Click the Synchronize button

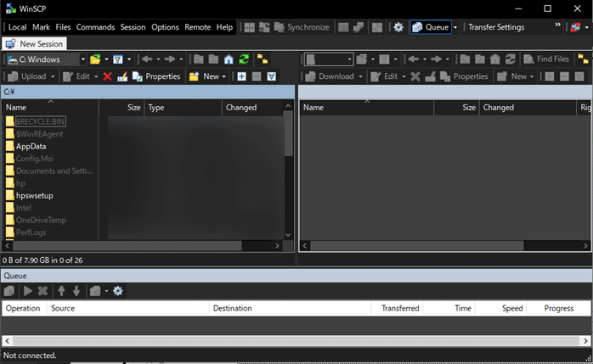[x=302, y=27]
